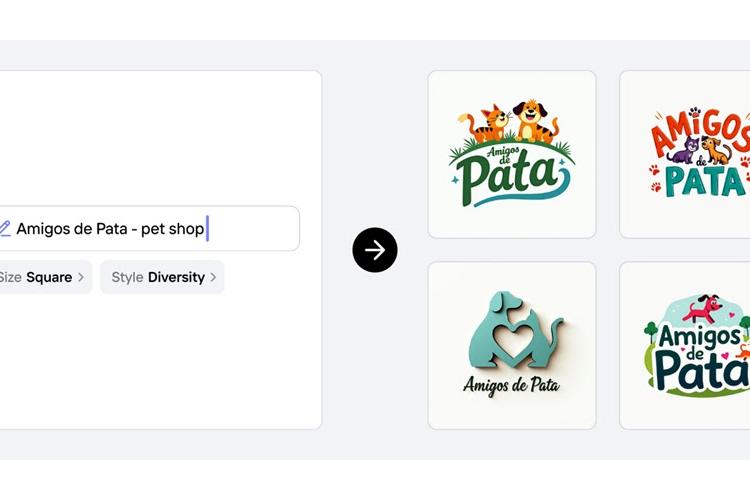Screen dimensions: 750x500
Task: Click the pink running dog illustration
Action: click(703, 310)
